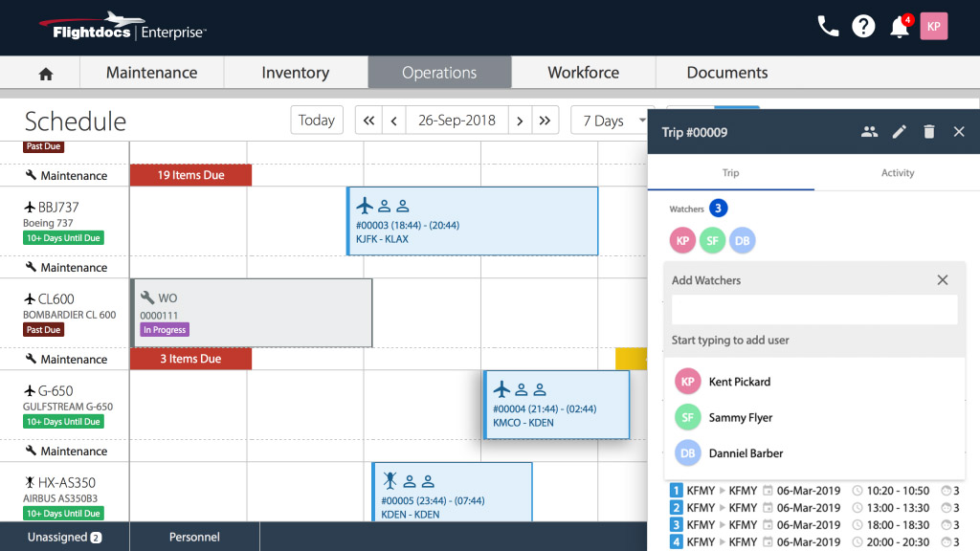980x551 pixels.
Task: Open the assign crew icon on Trip #00009 panel
Action: tap(869, 131)
